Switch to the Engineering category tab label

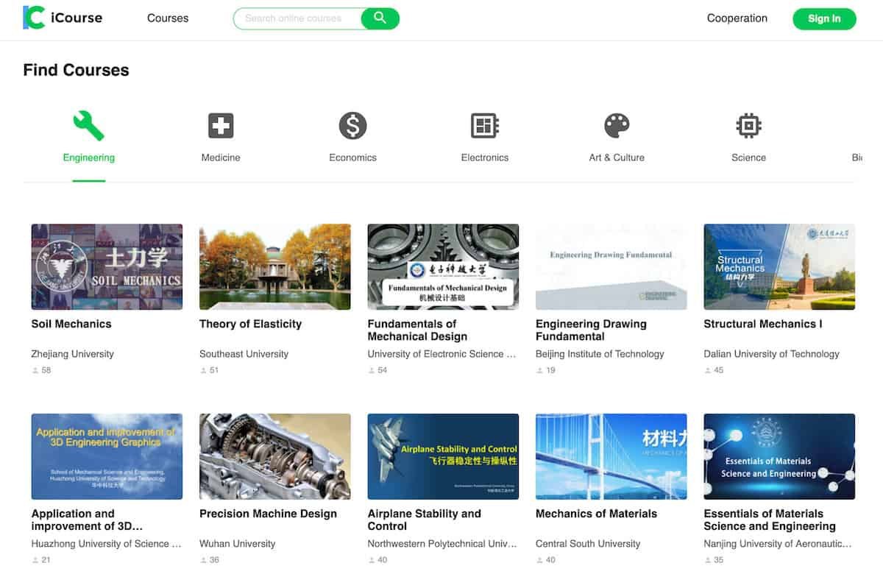(89, 157)
